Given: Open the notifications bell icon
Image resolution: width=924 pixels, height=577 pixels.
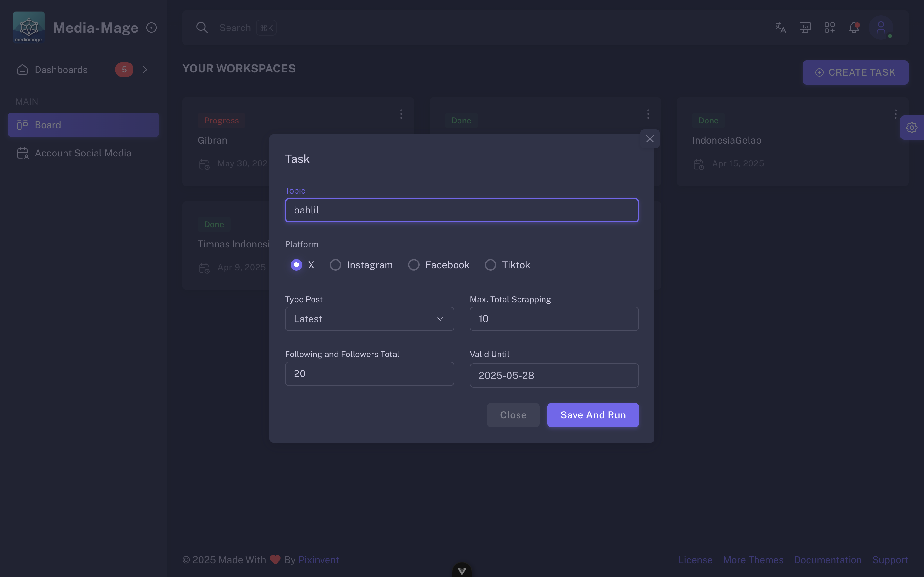Looking at the screenshot, I should [854, 28].
